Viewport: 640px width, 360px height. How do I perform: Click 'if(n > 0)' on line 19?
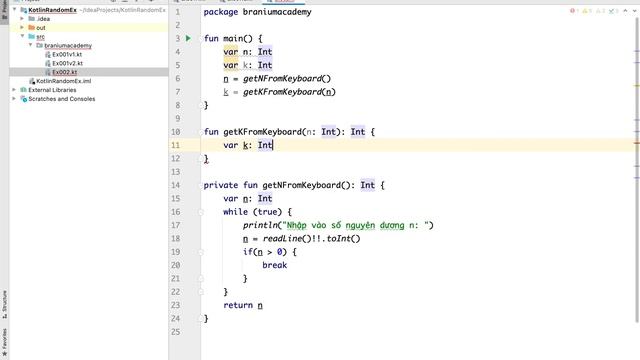[x=265, y=252]
